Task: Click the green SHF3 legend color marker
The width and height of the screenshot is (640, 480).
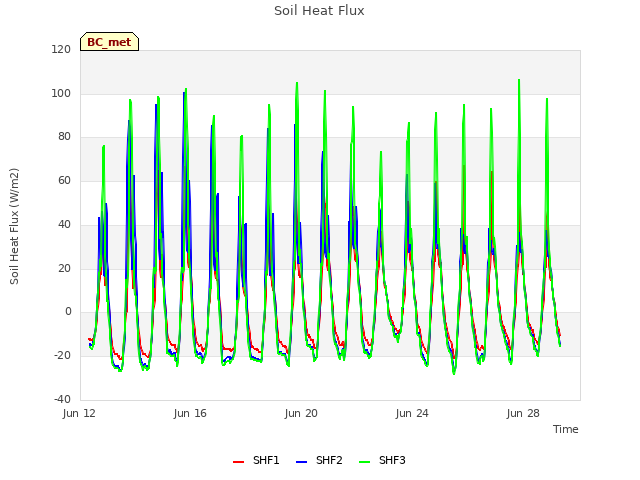Action: pos(364,462)
